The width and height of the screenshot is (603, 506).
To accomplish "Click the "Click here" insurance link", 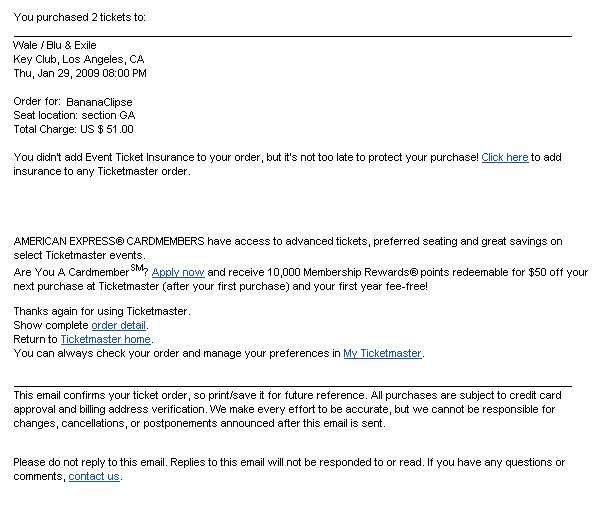I will (x=504, y=158).
